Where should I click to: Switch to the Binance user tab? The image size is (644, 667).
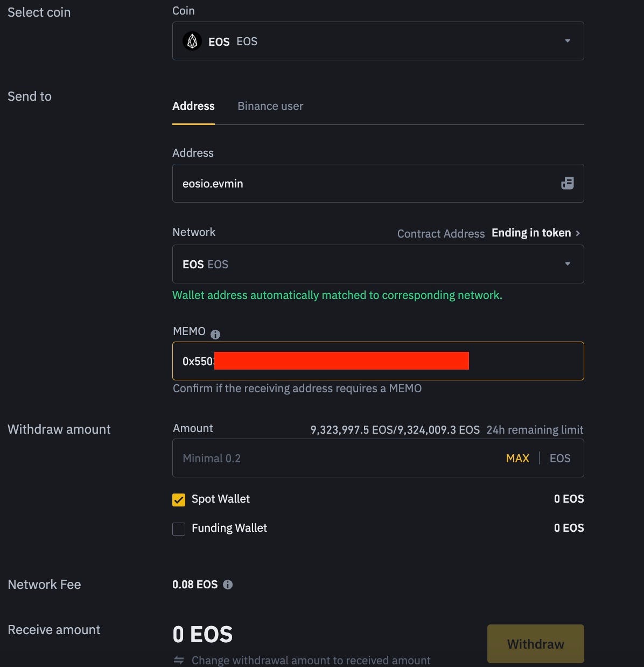[270, 106]
